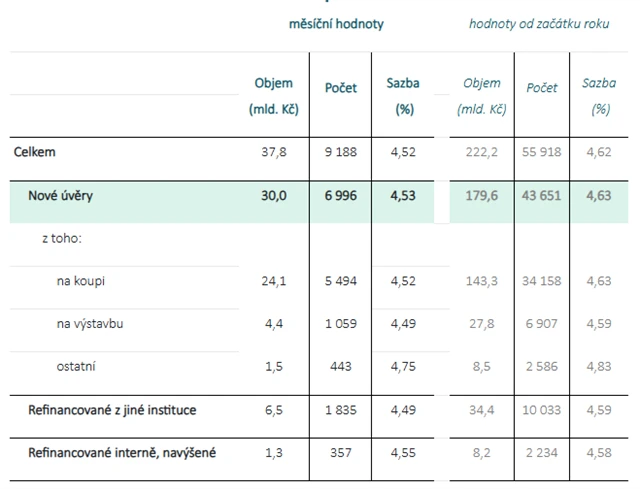Select the na koupi count value 5 494
Viewport: 640px width, 489px height.
341,281
